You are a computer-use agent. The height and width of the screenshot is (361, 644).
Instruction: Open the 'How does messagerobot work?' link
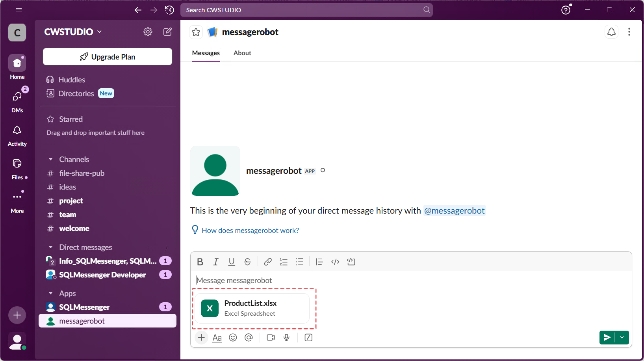(250, 230)
